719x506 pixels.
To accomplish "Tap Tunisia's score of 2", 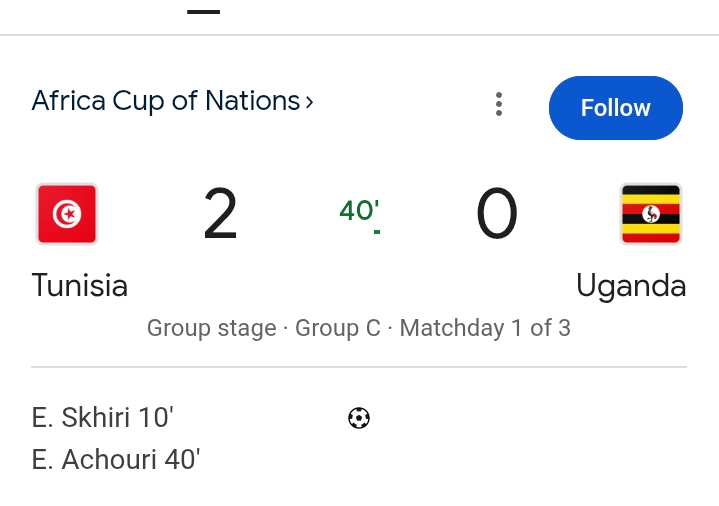I will (x=221, y=214).
